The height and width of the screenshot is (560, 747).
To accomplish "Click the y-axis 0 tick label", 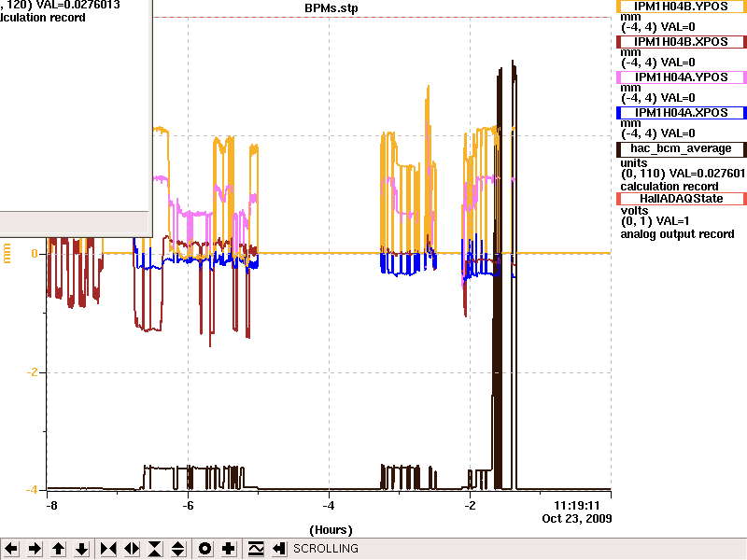I will coord(35,253).
